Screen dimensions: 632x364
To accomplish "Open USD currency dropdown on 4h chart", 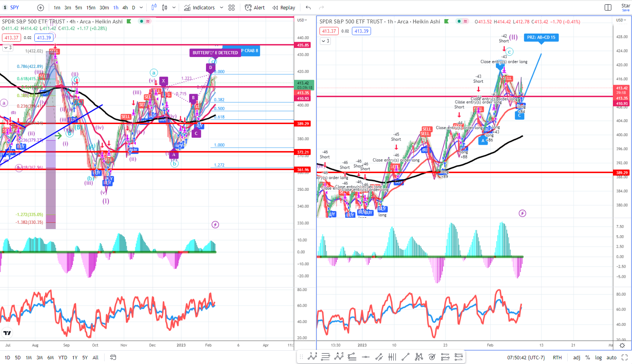I will tap(302, 20).
